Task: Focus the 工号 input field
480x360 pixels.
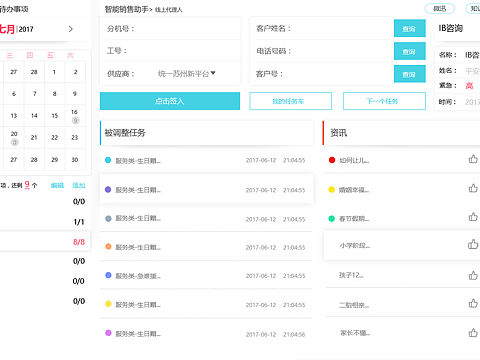Action: [170, 51]
